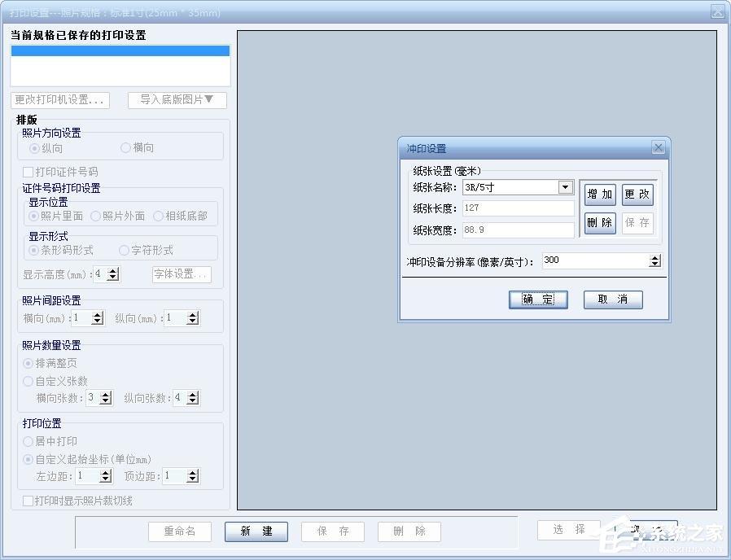Adjust the 显示高度 spinner arrows

113,274
